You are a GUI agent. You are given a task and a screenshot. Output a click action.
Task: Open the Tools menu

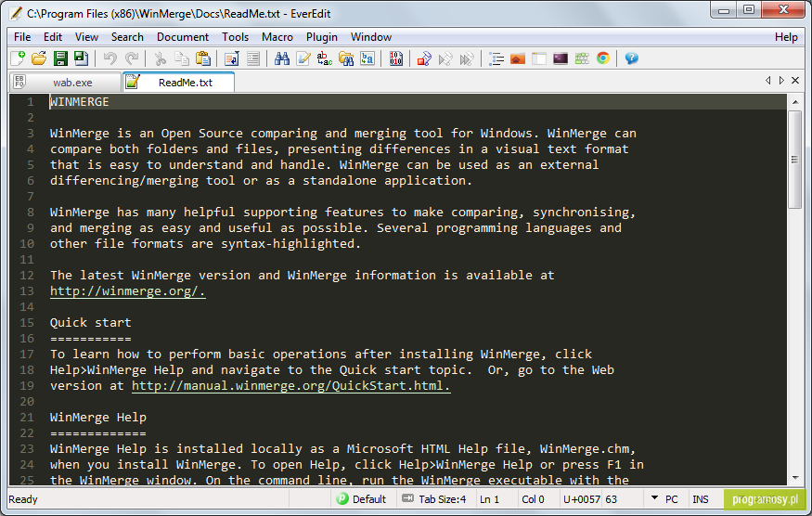point(235,37)
